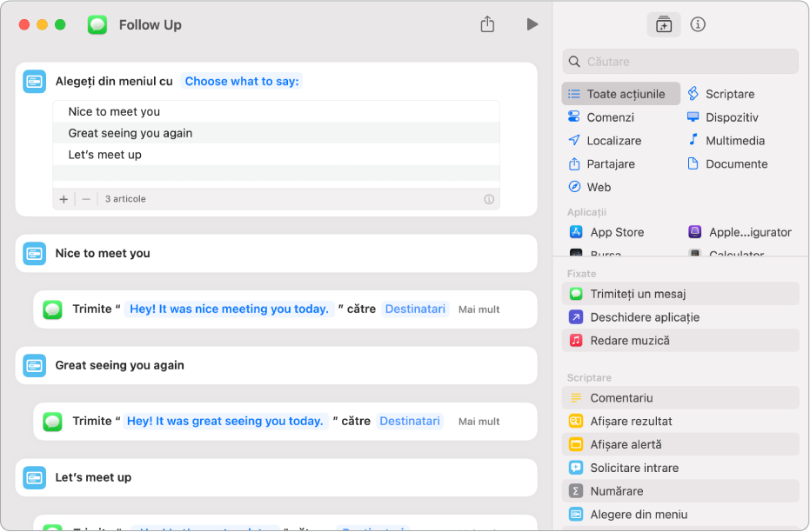Select the Scriptare category
The image size is (810, 532).
(x=720, y=94)
